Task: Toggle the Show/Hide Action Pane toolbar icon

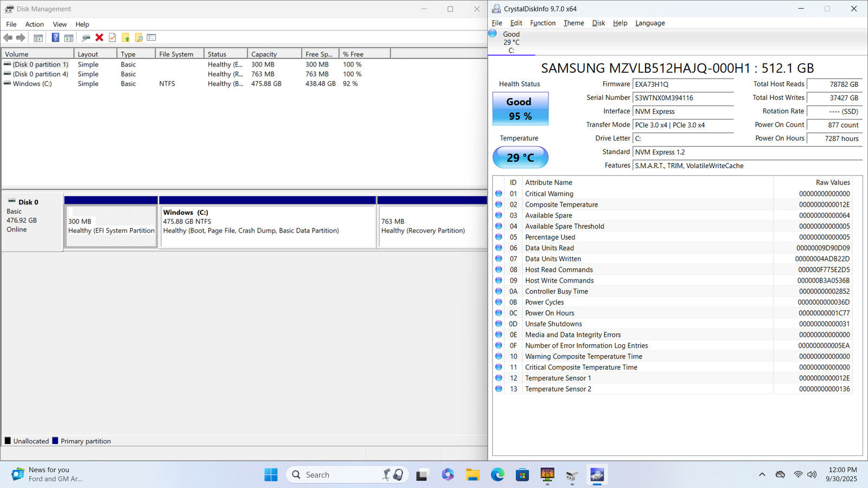Action: coord(69,37)
